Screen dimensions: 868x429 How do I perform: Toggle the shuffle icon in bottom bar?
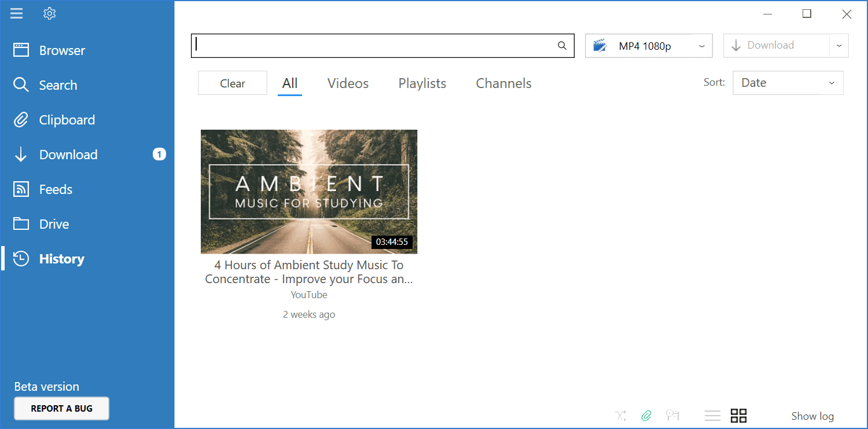click(x=621, y=415)
